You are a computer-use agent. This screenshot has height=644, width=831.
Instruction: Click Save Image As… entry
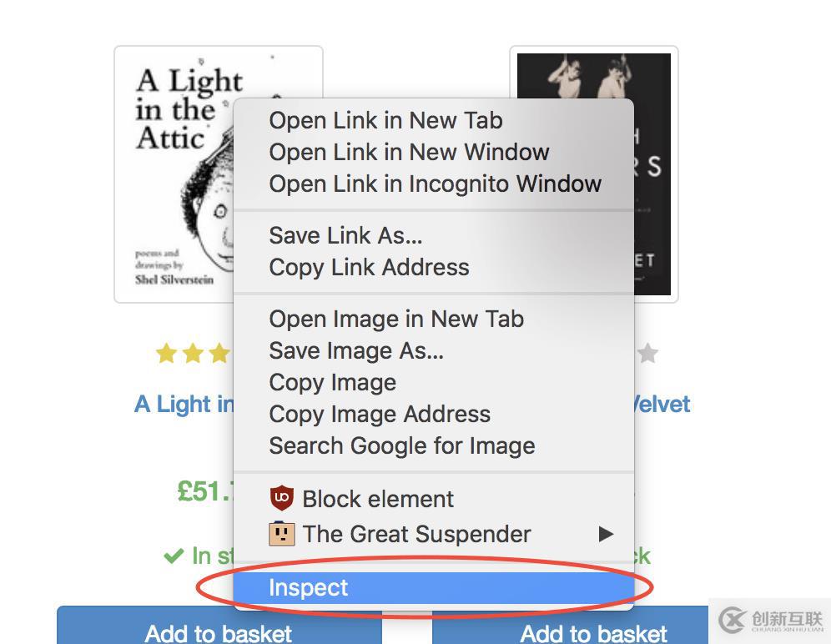(x=356, y=350)
